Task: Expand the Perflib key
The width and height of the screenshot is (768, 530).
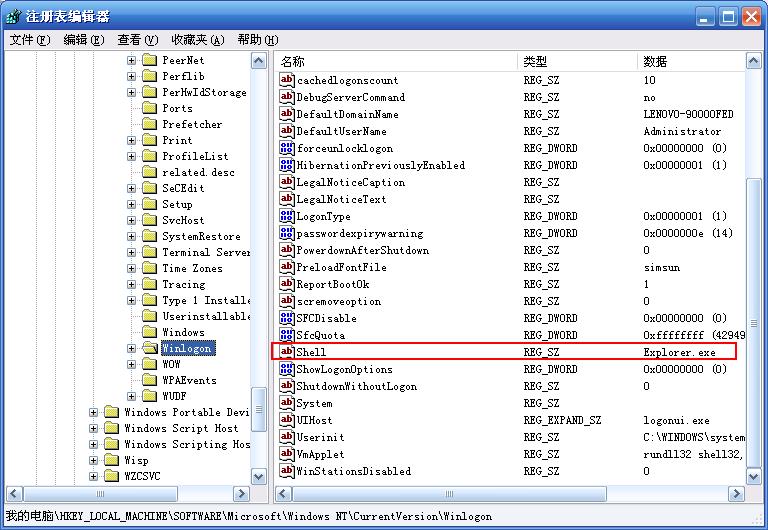Action: (x=131, y=76)
